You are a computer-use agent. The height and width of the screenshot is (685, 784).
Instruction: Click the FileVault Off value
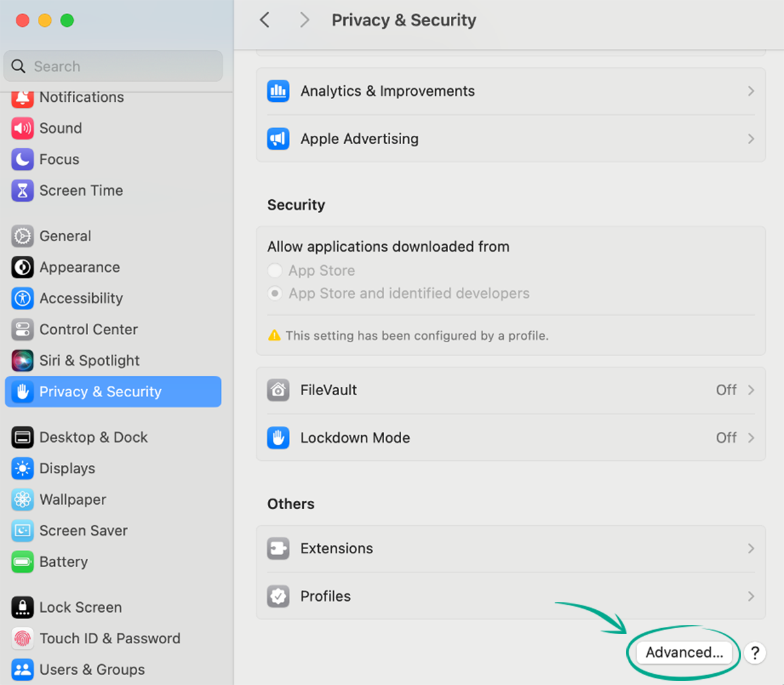726,390
